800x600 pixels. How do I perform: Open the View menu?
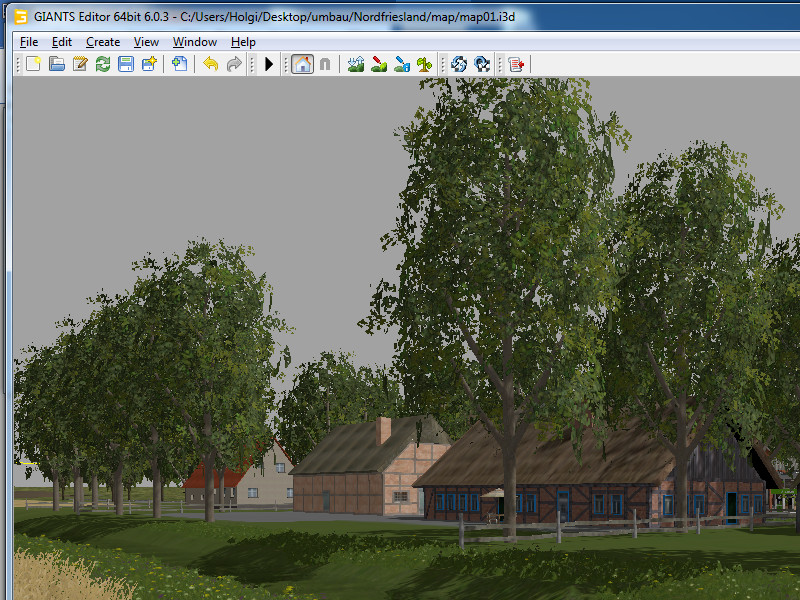point(146,42)
